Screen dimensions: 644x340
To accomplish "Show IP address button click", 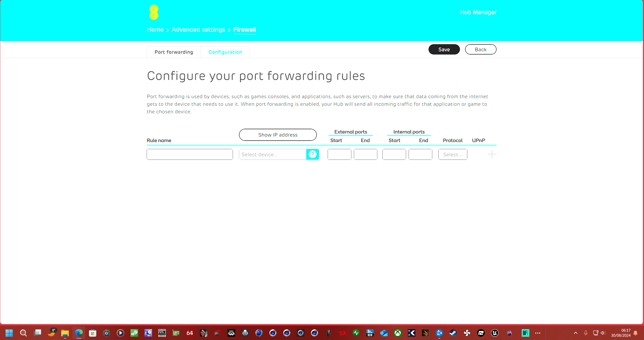I will (278, 134).
